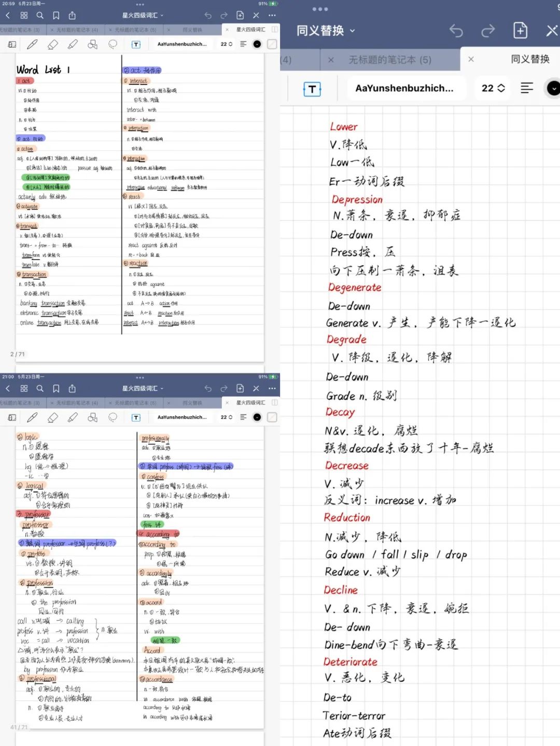Open the black text color swatch above Word List
The width and height of the screenshot is (560, 746).
point(257,45)
